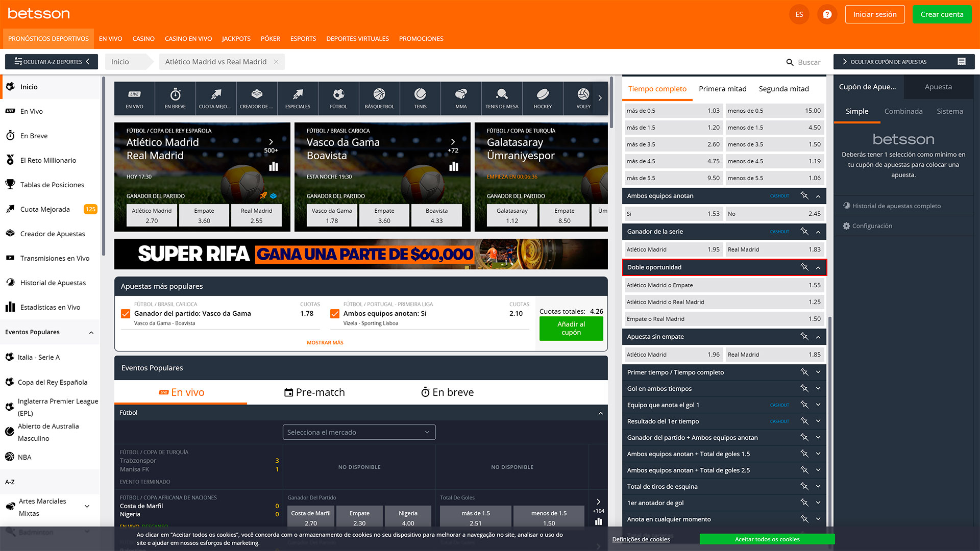Switch to Segunda mitad tab
The image size is (980, 551).
pyautogui.click(x=783, y=89)
